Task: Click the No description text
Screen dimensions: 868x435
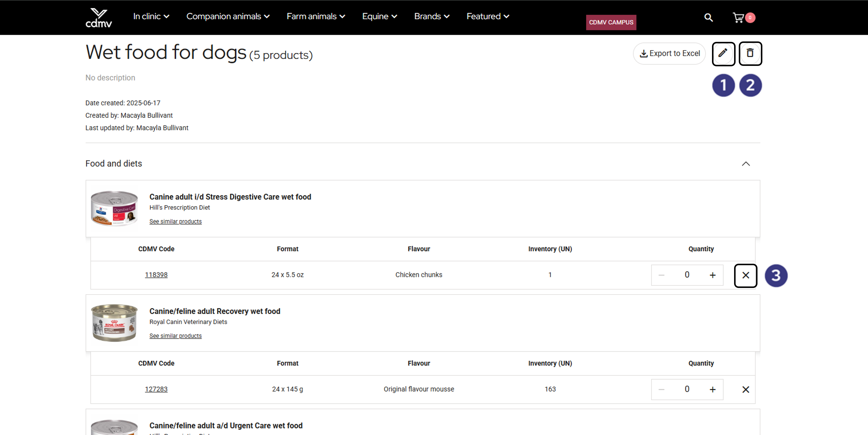Action: pos(110,78)
